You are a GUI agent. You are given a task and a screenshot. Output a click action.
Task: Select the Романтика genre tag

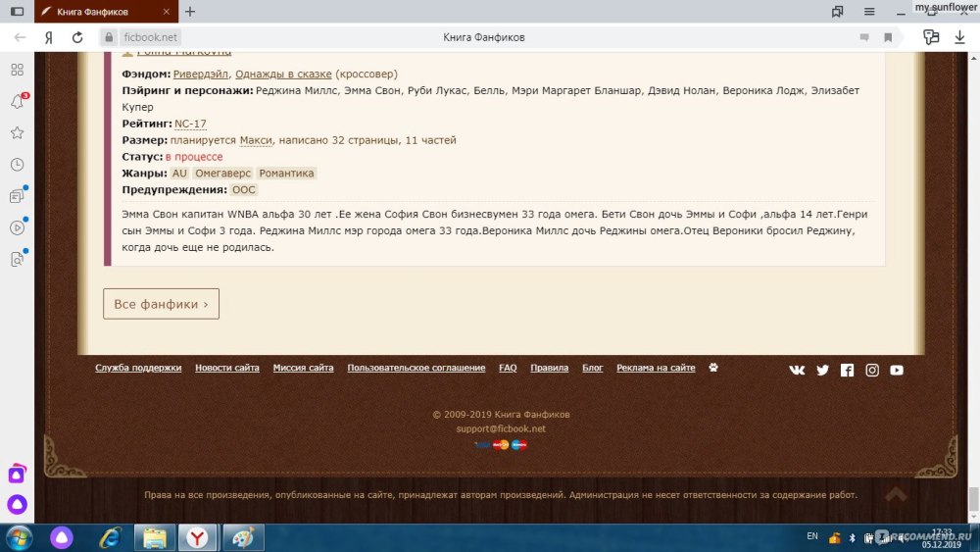click(286, 174)
